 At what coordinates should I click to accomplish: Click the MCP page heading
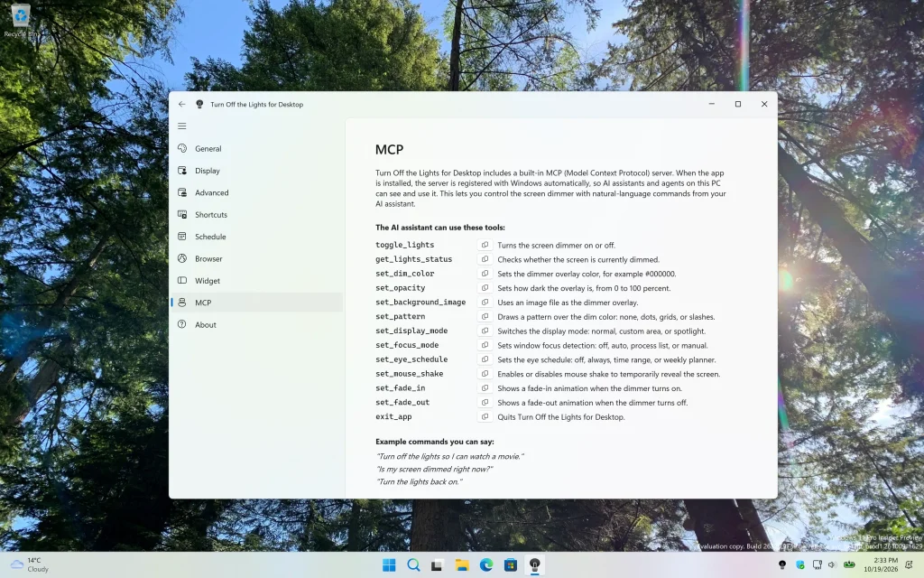[389, 149]
